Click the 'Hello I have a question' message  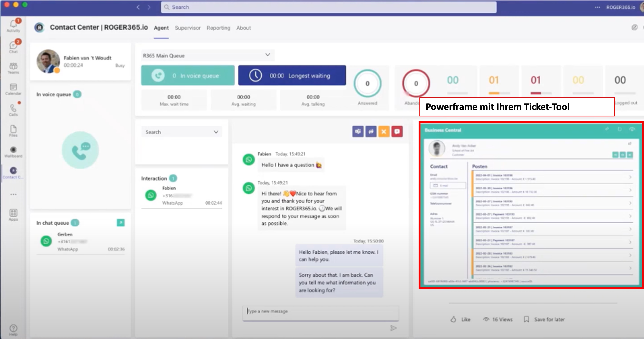[x=291, y=165]
